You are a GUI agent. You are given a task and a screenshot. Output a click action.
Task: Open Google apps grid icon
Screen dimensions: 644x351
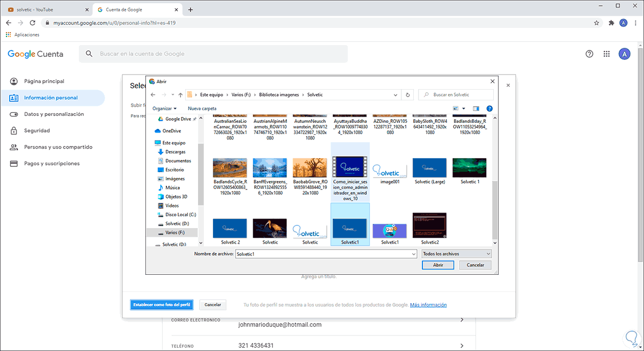tap(607, 54)
